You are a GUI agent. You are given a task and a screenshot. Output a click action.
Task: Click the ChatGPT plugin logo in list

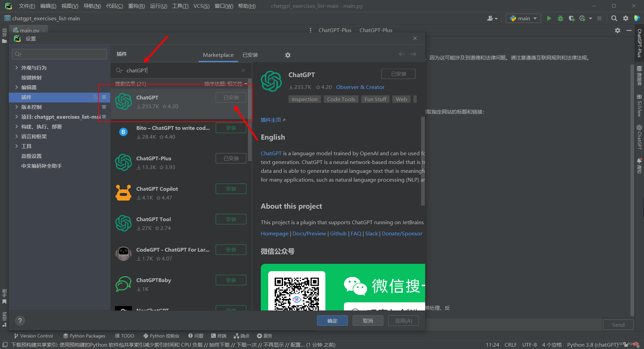(x=123, y=101)
